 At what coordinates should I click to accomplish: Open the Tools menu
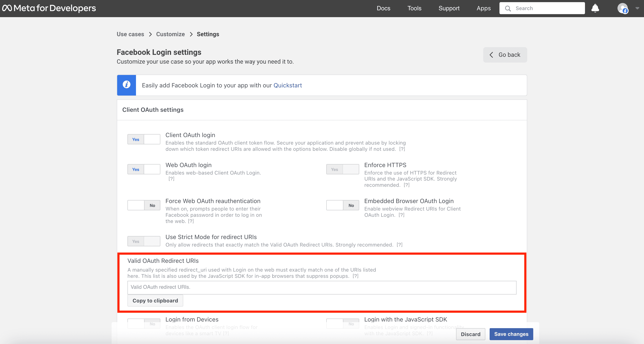(414, 8)
